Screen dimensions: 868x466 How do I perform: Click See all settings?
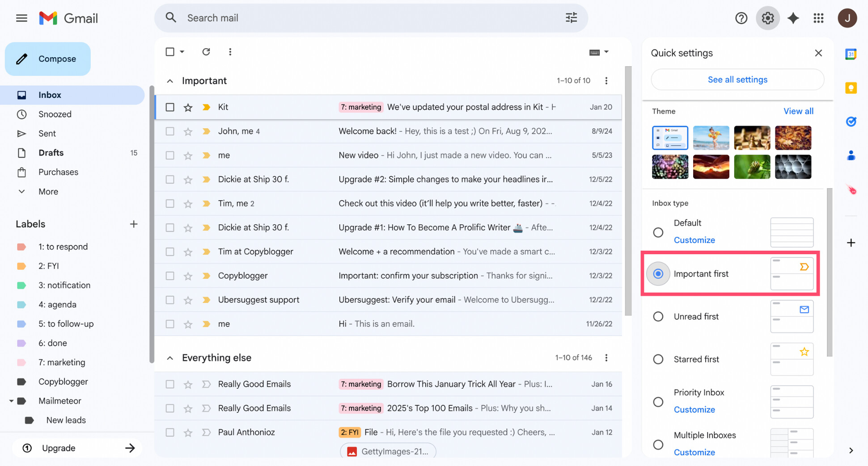coord(737,79)
